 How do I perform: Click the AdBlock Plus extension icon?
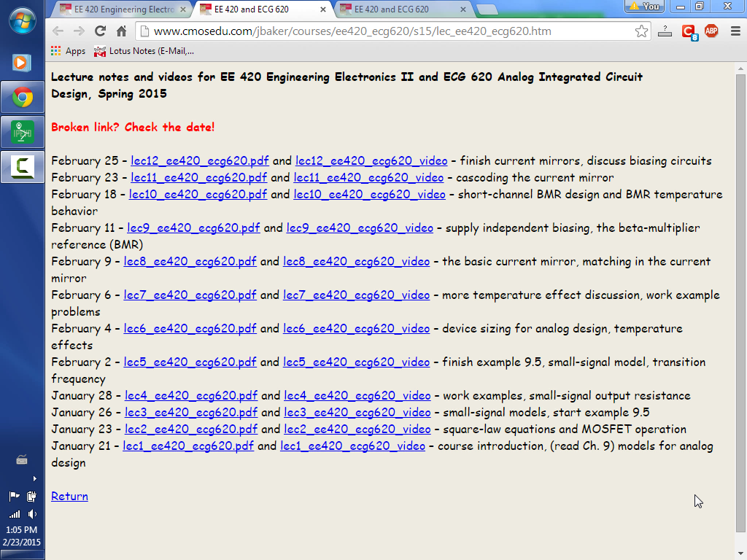pyautogui.click(x=711, y=31)
